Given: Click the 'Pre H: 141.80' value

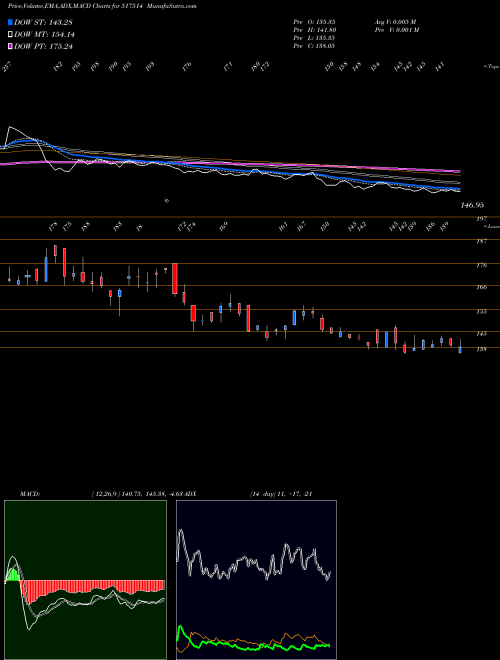Looking at the screenshot, I should click(x=314, y=29).
